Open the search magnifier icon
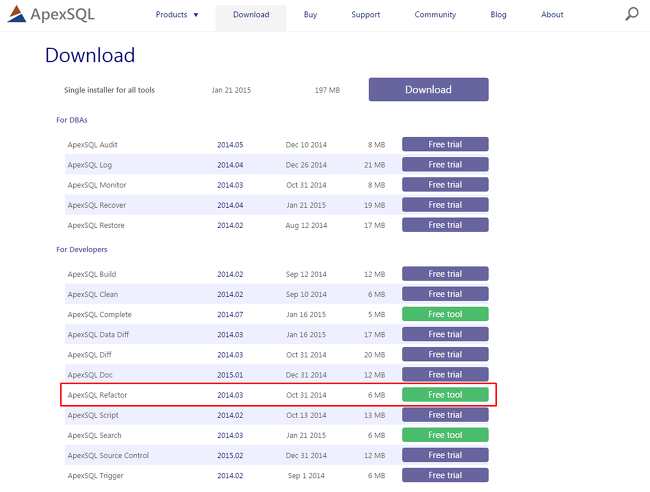This screenshot has height=492, width=650. (631, 14)
